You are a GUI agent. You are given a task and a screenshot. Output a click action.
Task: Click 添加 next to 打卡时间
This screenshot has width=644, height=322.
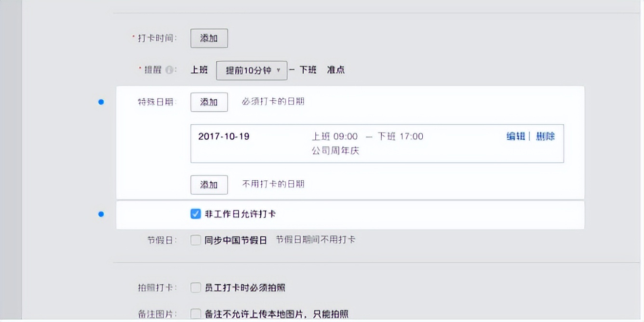pos(209,38)
